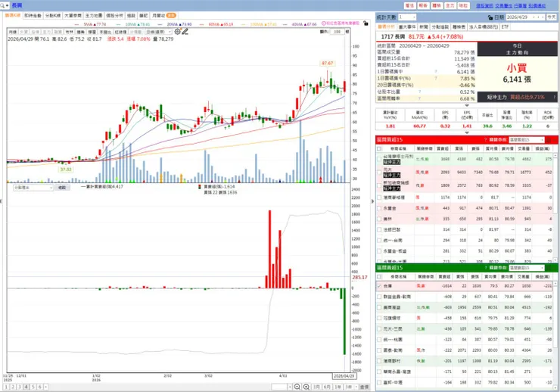Click the red 主力 button at top
The image size is (560, 392).
pos(450,6)
